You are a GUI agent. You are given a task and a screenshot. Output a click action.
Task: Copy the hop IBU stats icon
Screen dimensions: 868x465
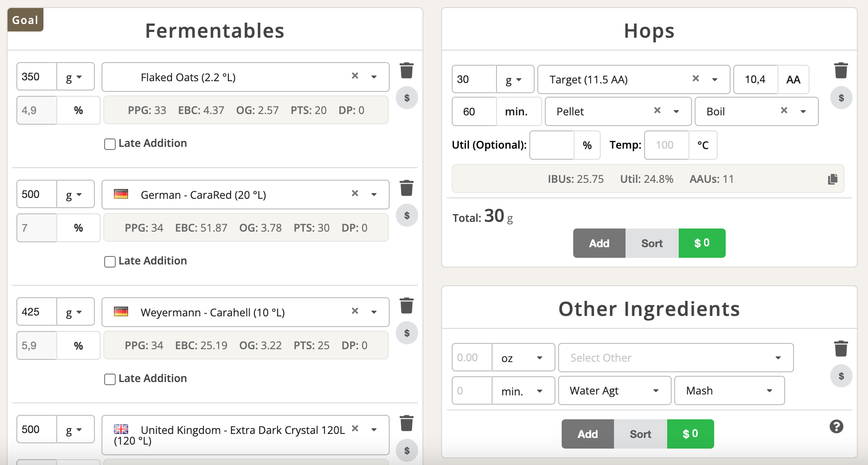point(833,179)
